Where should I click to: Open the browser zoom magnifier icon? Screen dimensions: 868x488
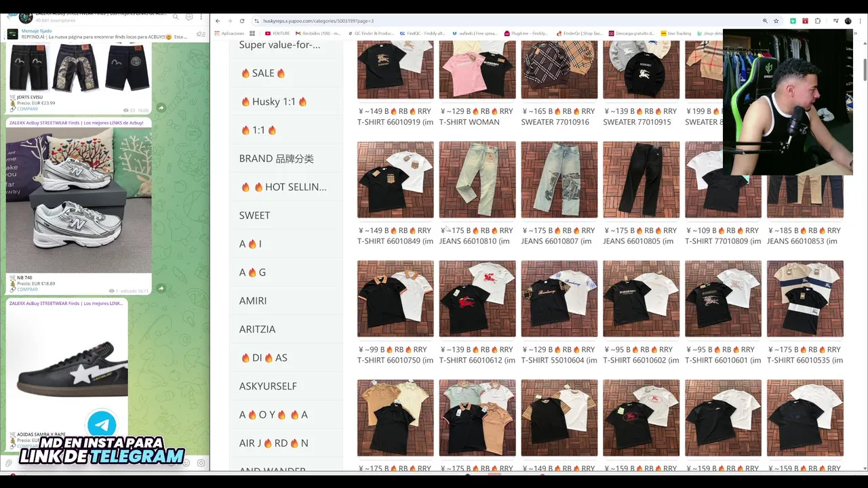[765, 21]
